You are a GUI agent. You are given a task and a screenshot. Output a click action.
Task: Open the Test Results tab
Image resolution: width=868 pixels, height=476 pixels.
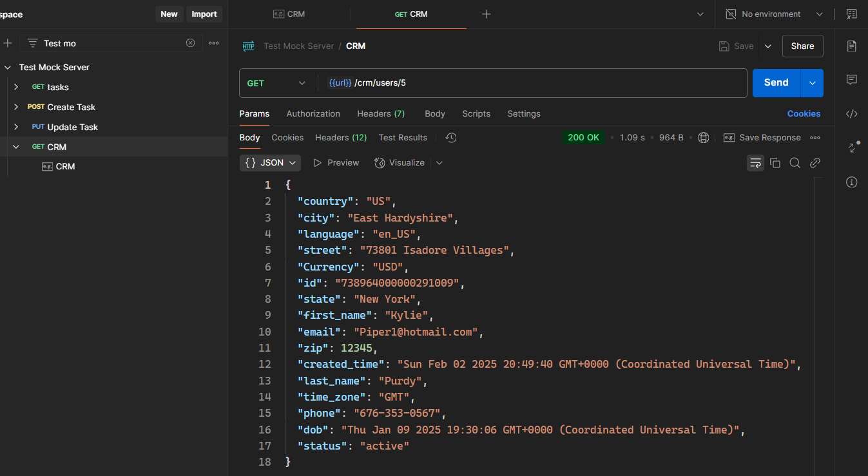pos(403,138)
